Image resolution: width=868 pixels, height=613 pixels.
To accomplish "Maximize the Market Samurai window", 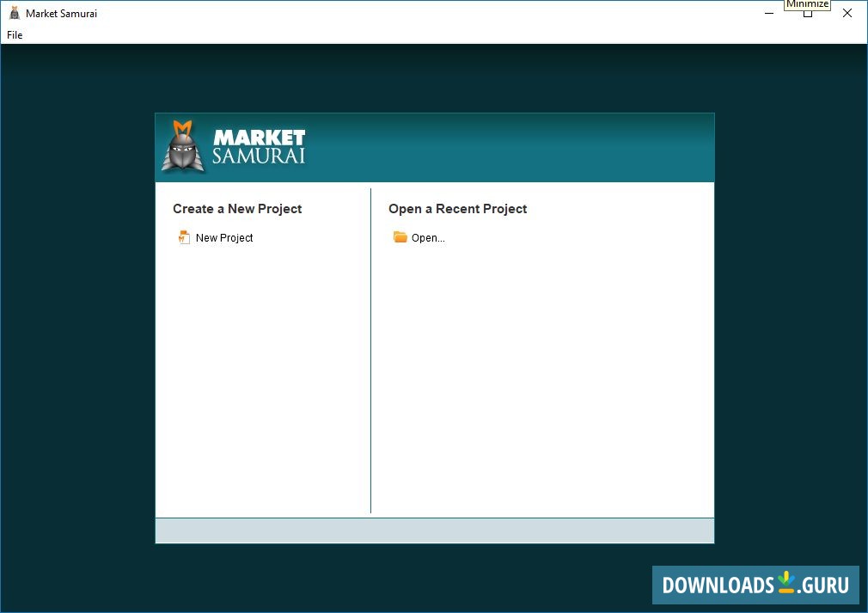I will [x=808, y=13].
